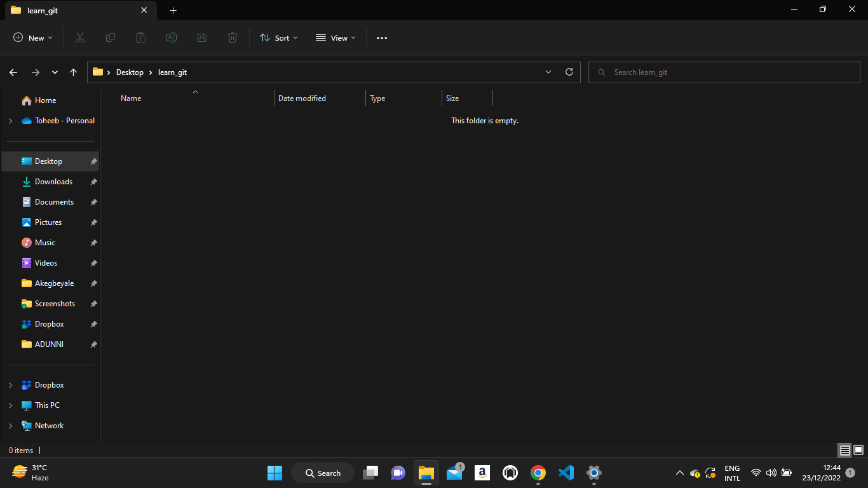
Task: Open Google Chrome from taskbar
Action: (538, 473)
